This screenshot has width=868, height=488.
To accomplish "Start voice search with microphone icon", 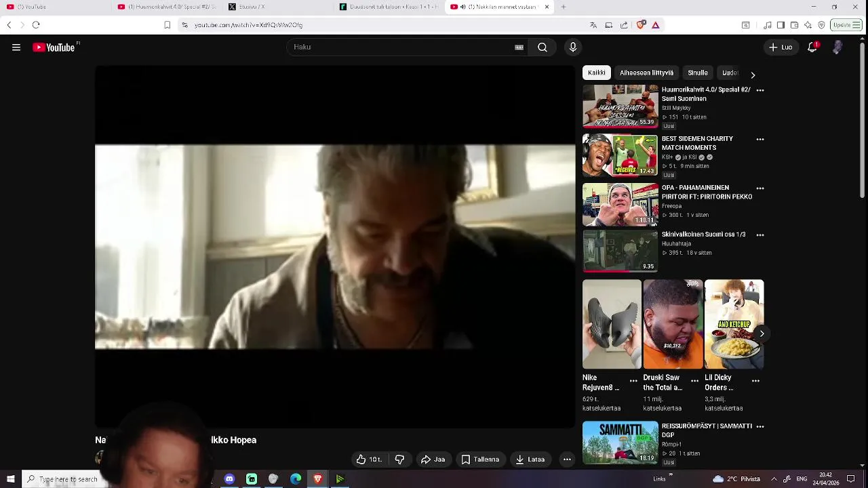I will pos(573,47).
